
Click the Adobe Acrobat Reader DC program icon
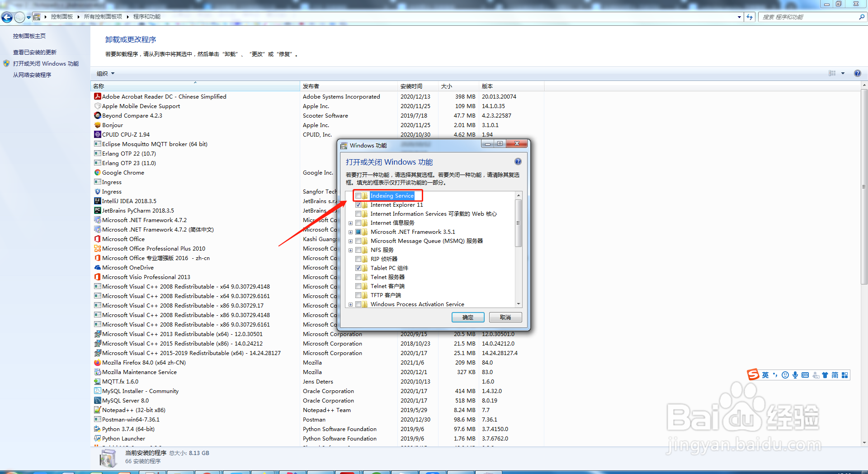pyautogui.click(x=97, y=96)
